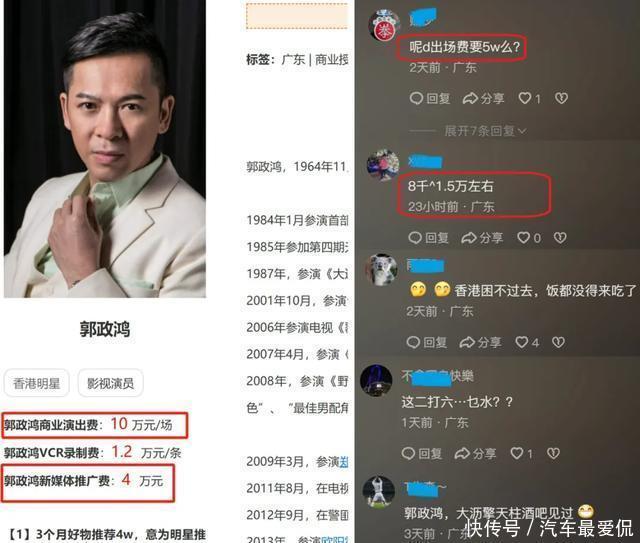Share the 这二打六 comment
Image resolution: width=640 pixels, height=543 pixels.
click(x=476, y=453)
